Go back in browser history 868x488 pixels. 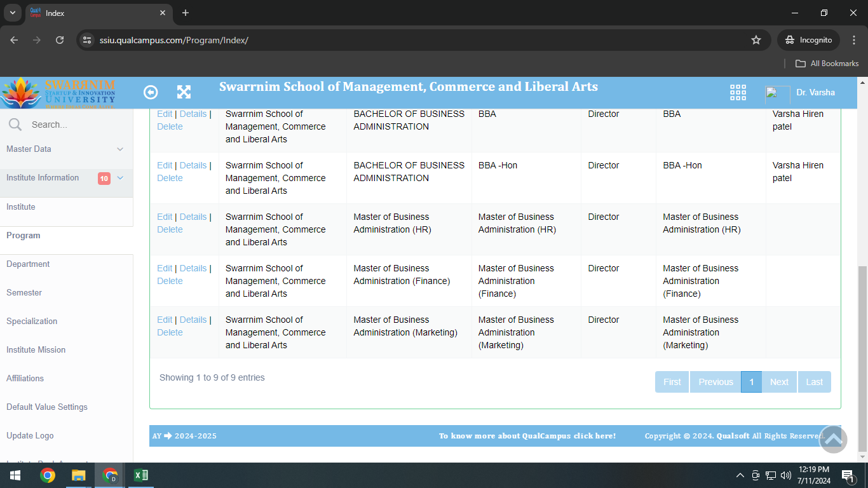(14, 40)
